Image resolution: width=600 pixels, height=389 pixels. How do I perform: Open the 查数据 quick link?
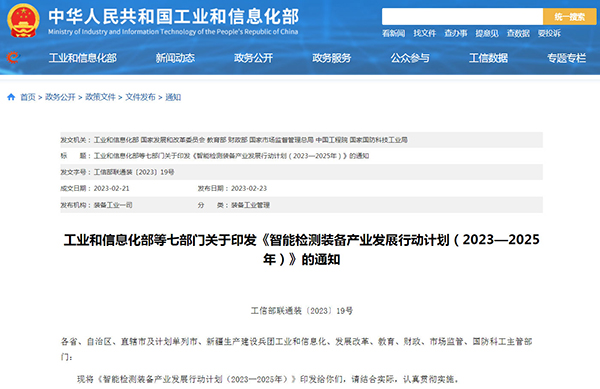518,33
